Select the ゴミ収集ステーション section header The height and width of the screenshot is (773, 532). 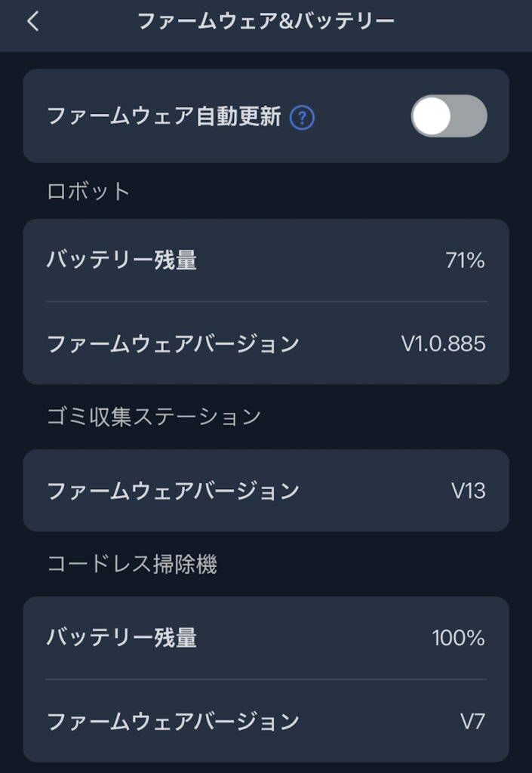[154, 416]
